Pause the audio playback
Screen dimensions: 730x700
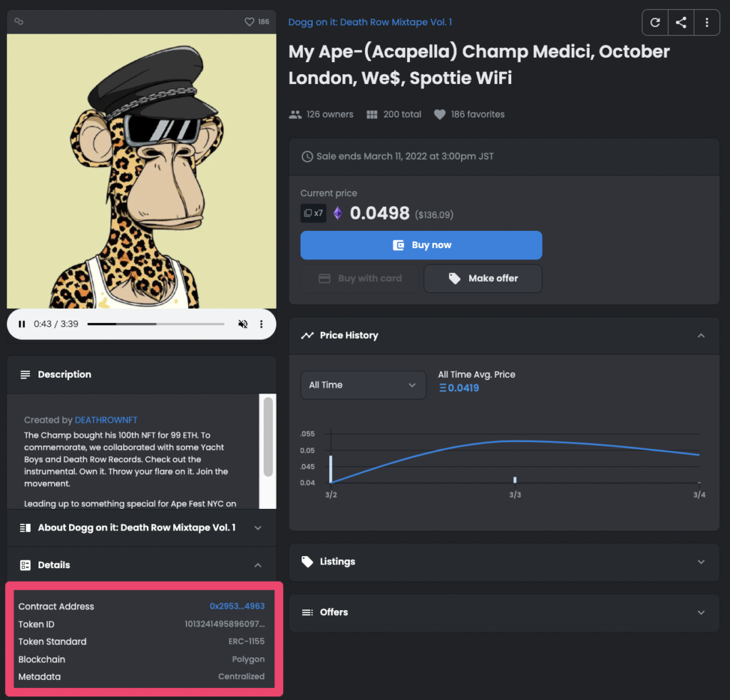[x=22, y=324]
